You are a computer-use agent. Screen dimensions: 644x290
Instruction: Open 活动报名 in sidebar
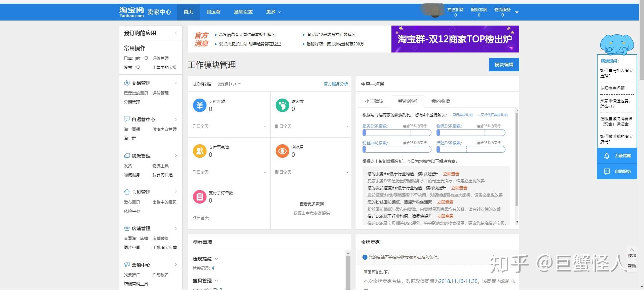point(160,275)
